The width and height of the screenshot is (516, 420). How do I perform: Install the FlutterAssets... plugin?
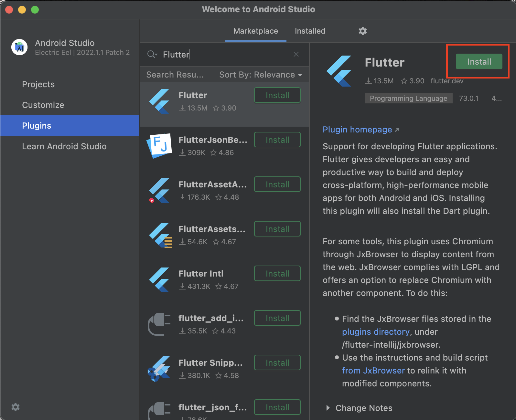[x=277, y=229]
